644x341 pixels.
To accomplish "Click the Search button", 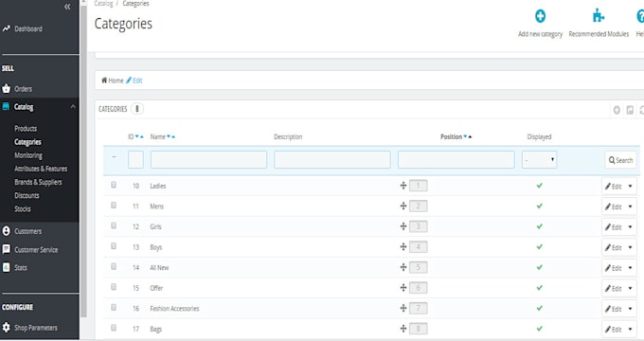I will click(x=620, y=160).
